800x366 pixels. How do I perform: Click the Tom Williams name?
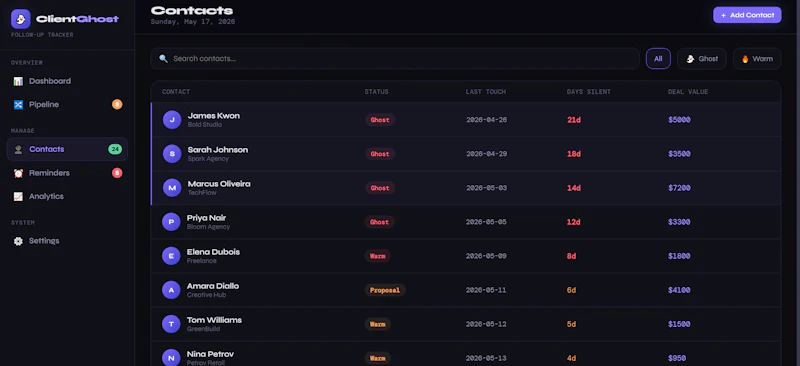click(x=214, y=320)
